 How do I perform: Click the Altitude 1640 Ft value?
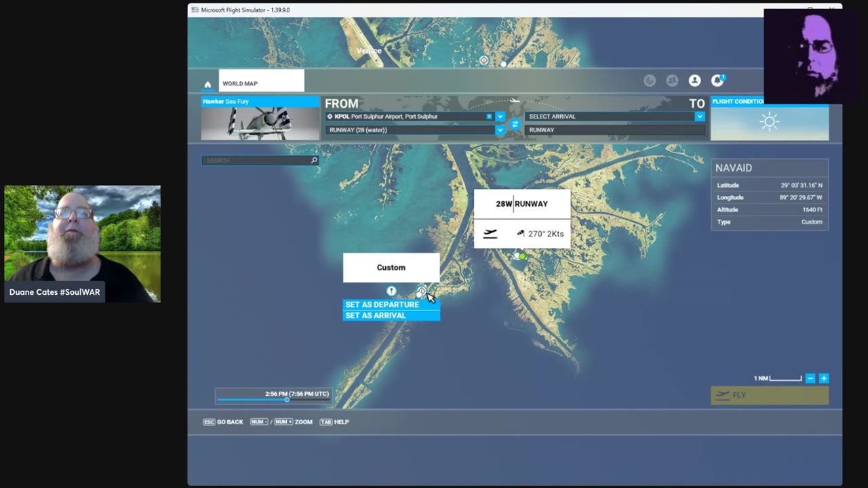tap(812, 209)
